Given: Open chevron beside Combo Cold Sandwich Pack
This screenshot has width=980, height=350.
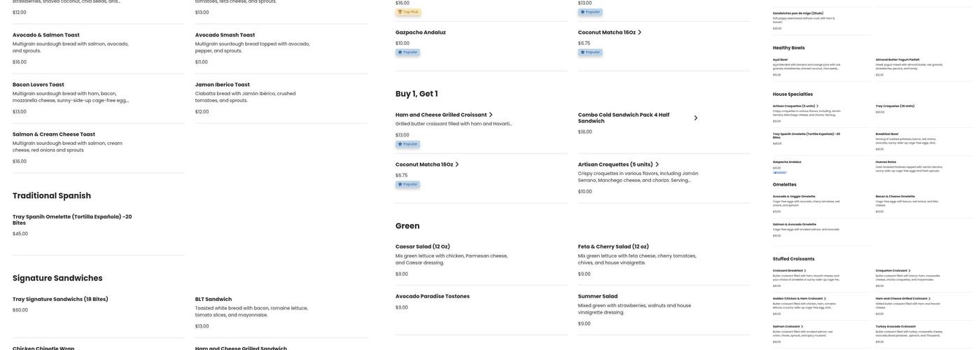Looking at the screenshot, I should (696, 118).
